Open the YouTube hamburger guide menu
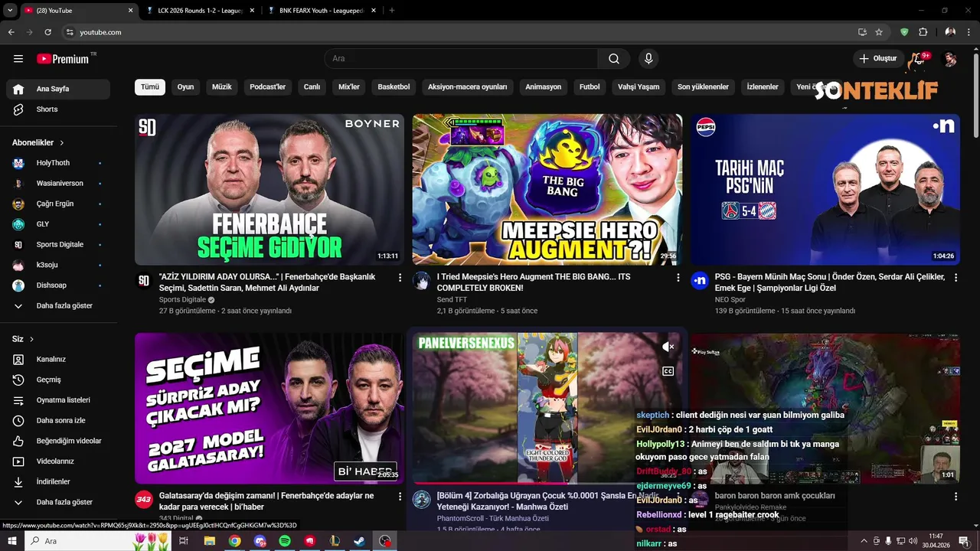Screen dimensions: 980x551 pos(18,59)
